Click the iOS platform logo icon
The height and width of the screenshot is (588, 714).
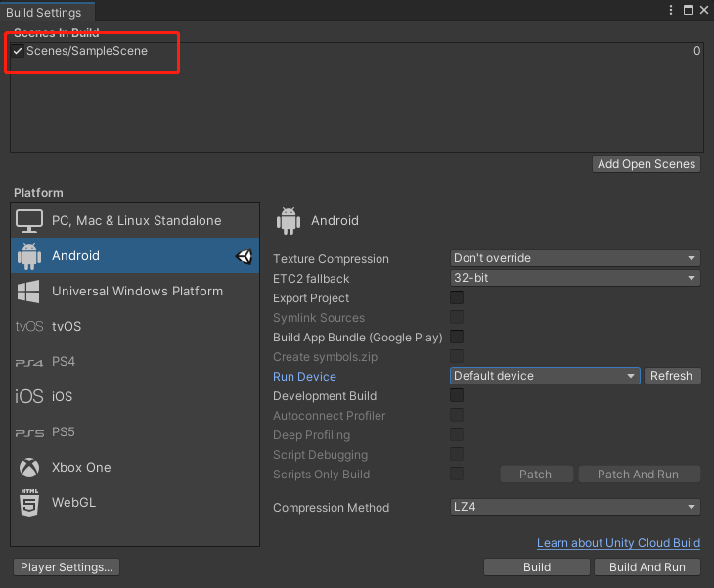coord(29,396)
